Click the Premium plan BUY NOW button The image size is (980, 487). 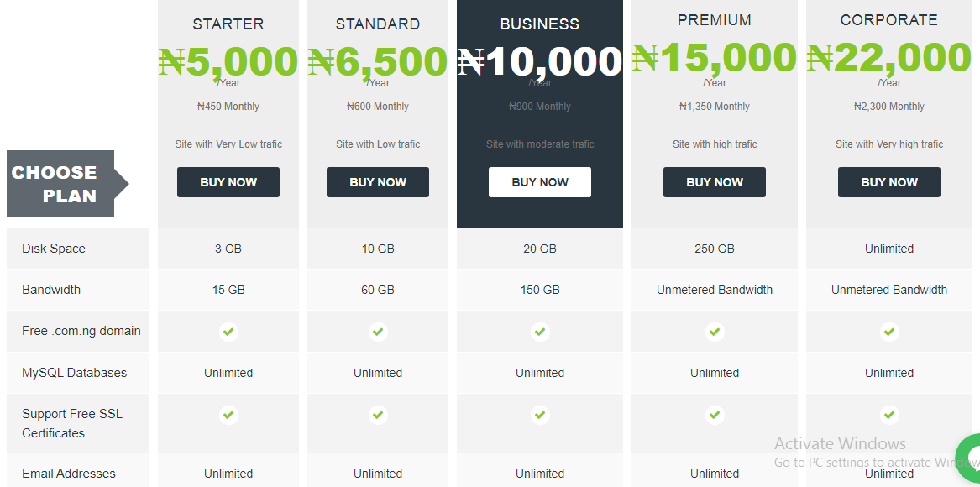pos(715,182)
